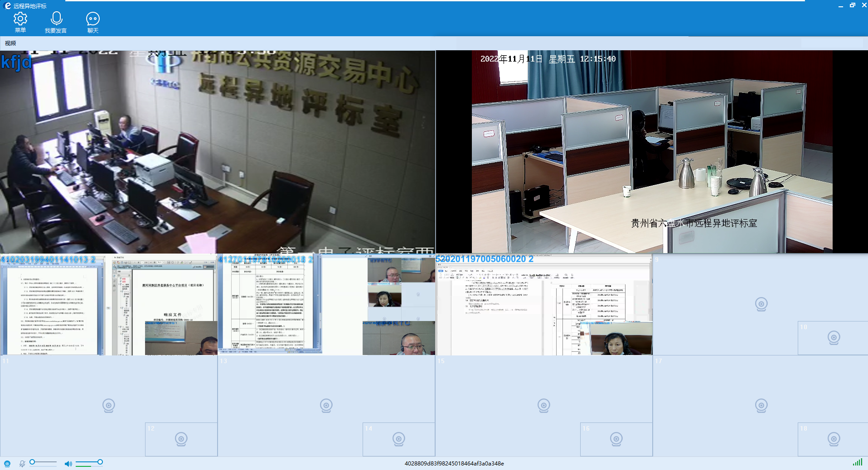Select the 5202011970050600020 screen share feed
The height and width of the screenshot is (470, 868).
click(x=544, y=304)
